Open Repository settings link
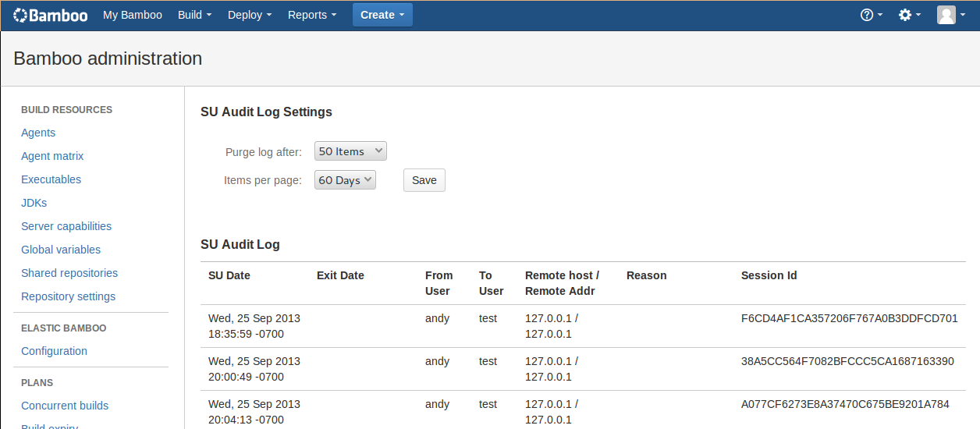The width and height of the screenshot is (980, 429). tap(68, 296)
